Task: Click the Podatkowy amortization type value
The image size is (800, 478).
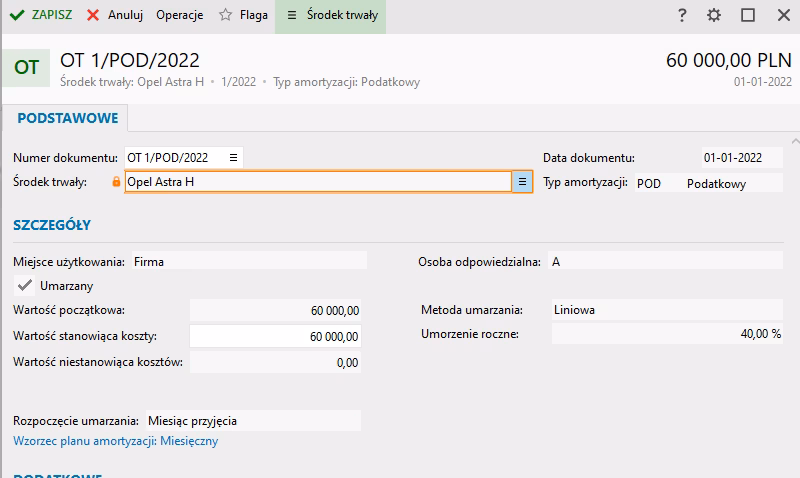Action: [716, 184]
